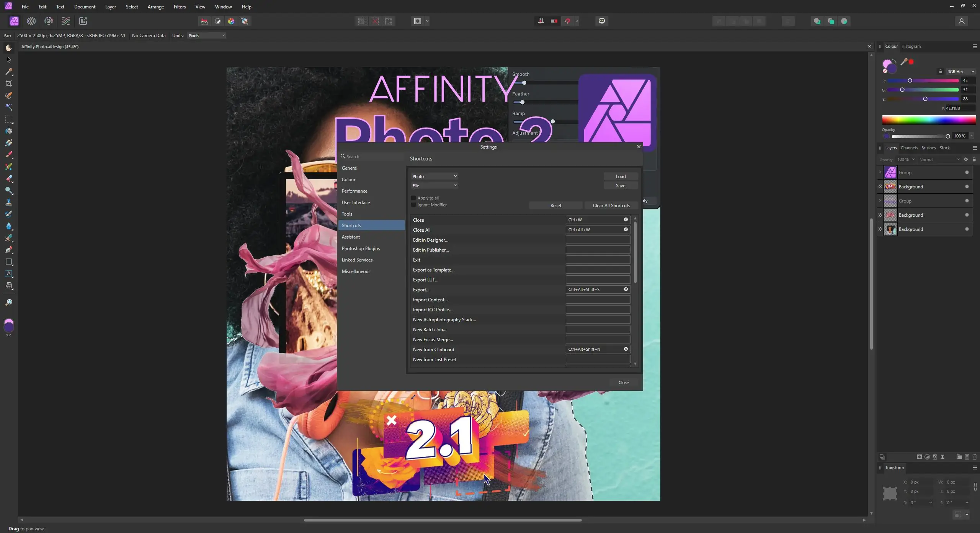Image resolution: width=980 pixels, height=533 pixels.
Task: Select the Zoom magnifier tool
Action: tap(9, 302)
